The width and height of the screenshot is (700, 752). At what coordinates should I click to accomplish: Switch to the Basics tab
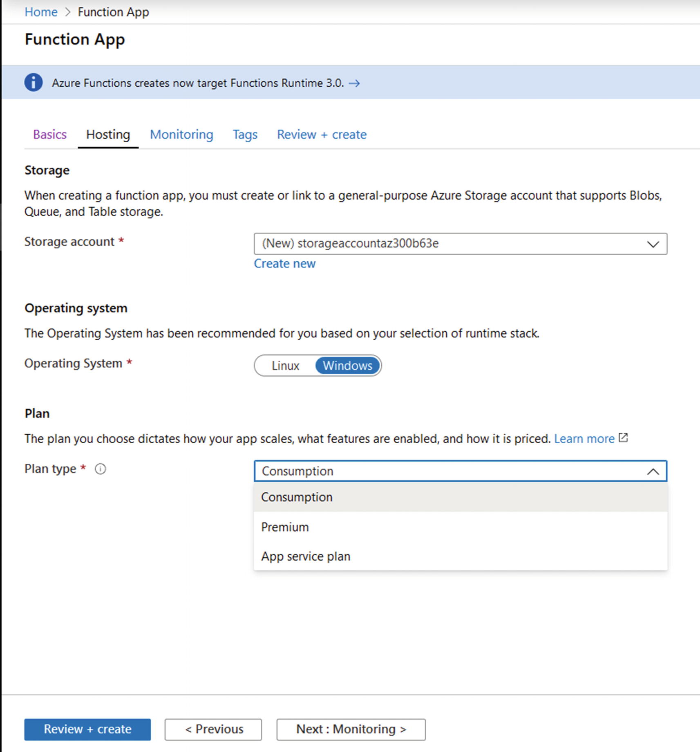(x=50, y=135)
